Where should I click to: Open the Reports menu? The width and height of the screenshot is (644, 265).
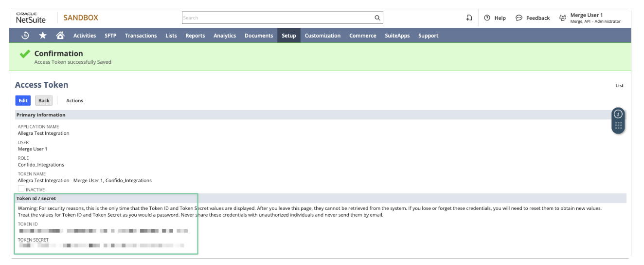[195, 36]
